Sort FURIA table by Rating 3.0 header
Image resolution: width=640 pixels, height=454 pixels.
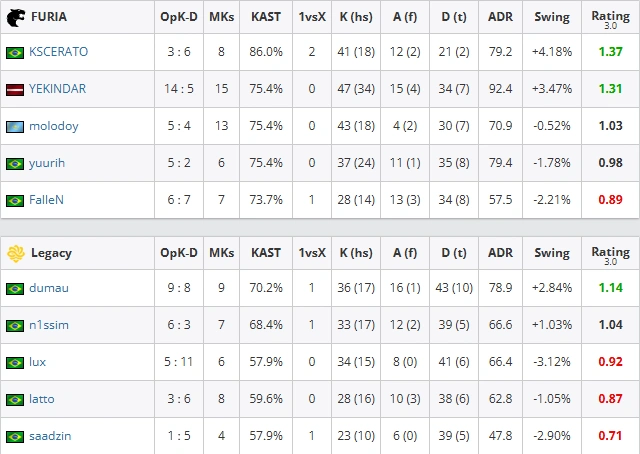pos(610,18)
